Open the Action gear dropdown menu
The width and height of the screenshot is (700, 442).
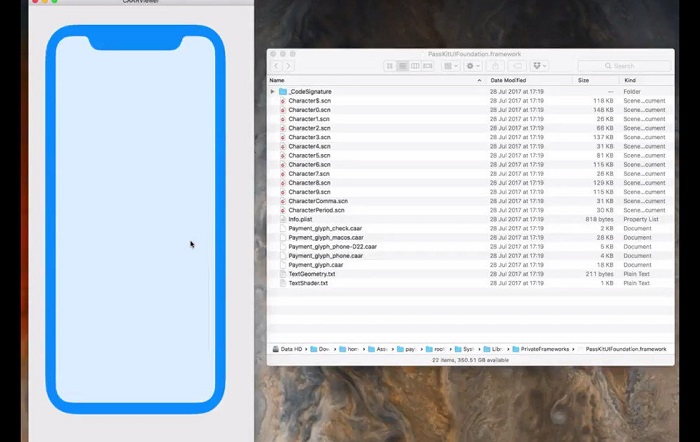[x=473, y=66]
